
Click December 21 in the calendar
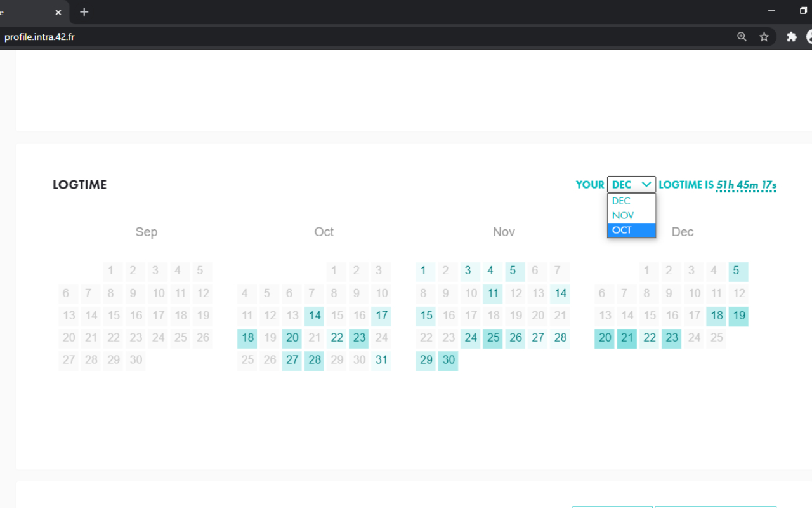point(627,338)
